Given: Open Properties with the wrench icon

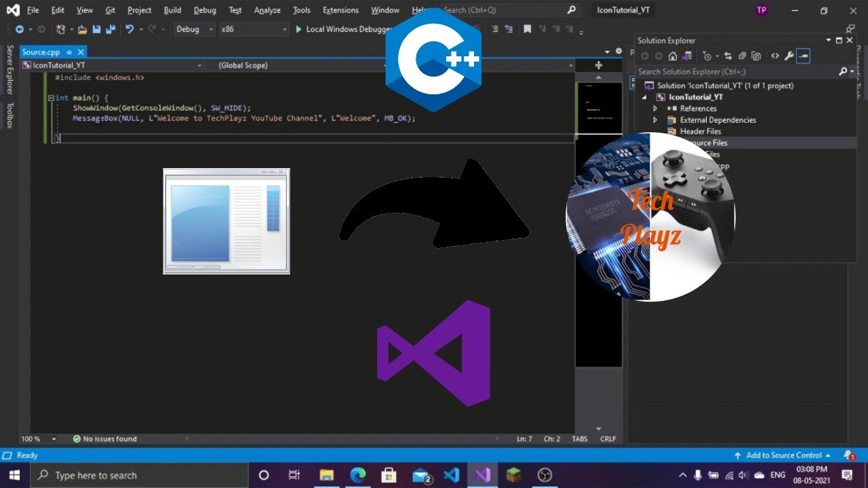Looking at the screenshot, I should 789,56.
